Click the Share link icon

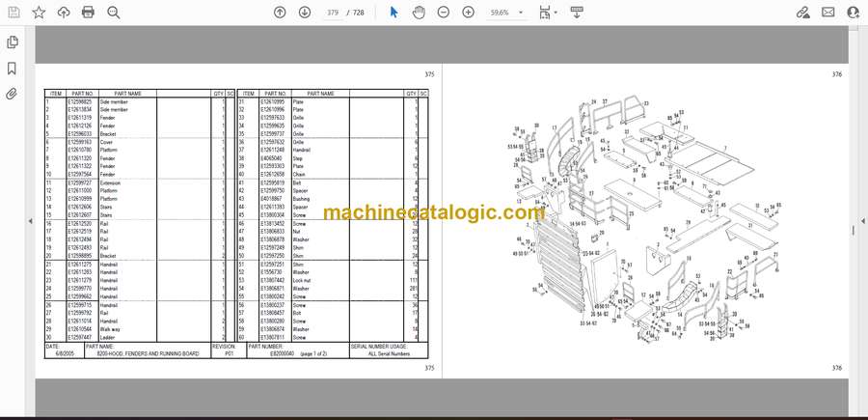click(x=802, y=13)
